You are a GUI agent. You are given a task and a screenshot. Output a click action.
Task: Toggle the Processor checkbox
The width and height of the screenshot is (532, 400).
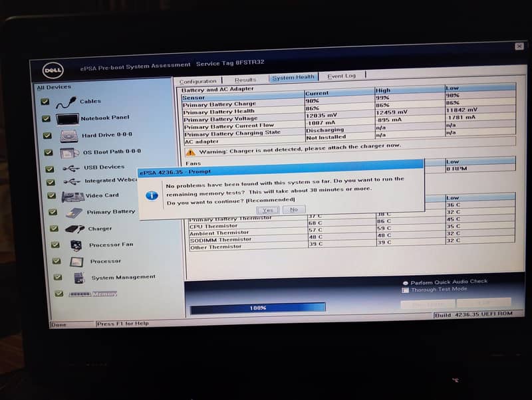click(x=57, y=261)
